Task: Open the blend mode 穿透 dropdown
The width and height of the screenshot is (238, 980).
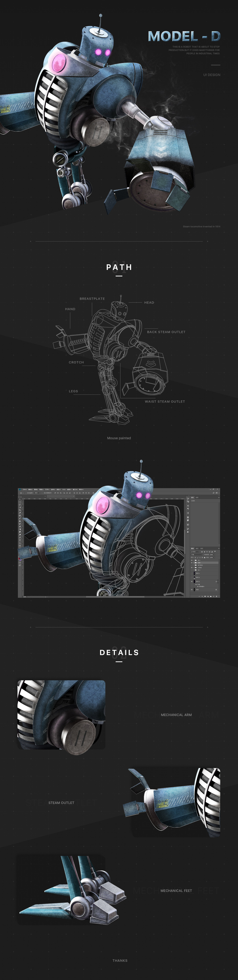Action: coord(197,555)
